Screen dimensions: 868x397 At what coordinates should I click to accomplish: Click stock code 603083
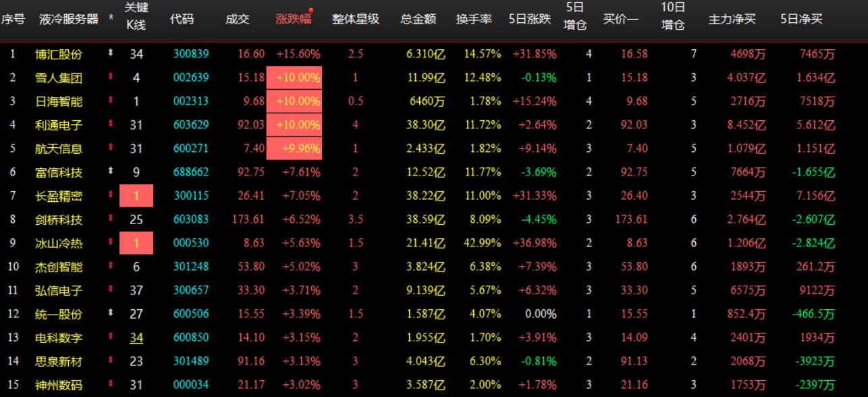pyautogui.click(x=191, y=219)
